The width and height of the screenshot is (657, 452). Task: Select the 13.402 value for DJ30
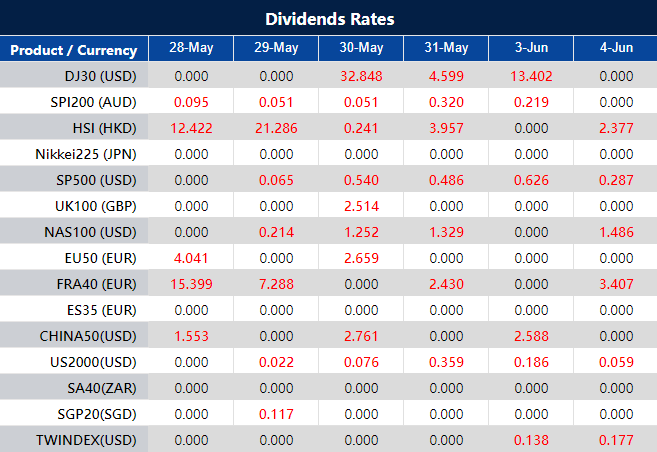pos(530,75)
